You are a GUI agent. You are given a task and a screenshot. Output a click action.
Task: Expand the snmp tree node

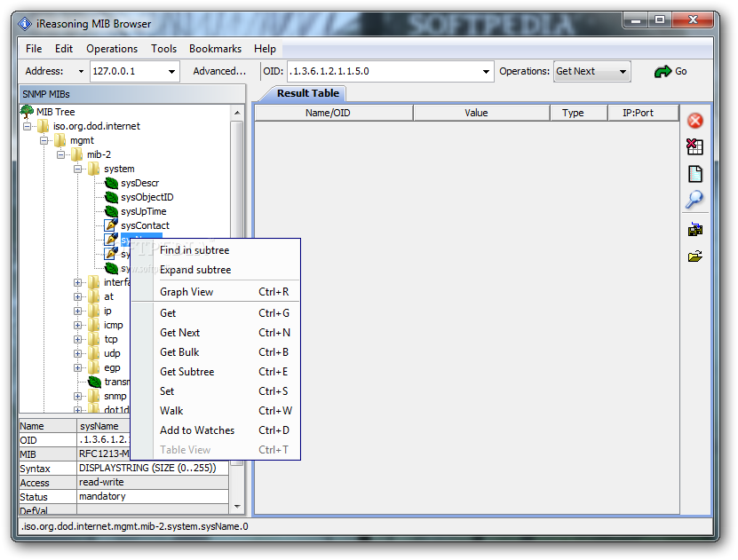pyautogui.click(x=78, y=396)
